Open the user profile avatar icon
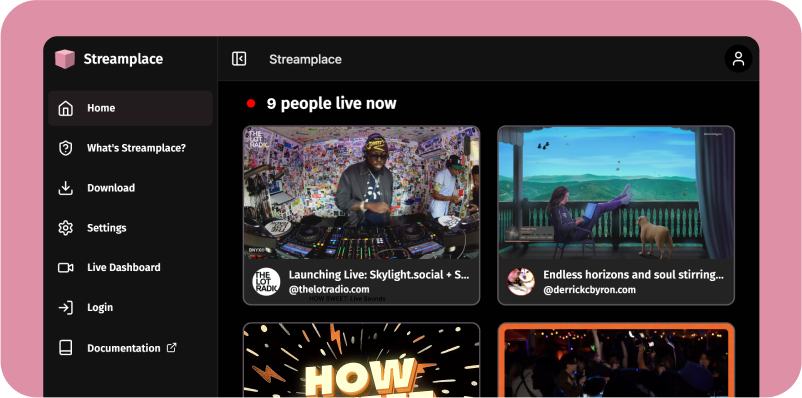802x398 pixels. (x=738, y=59)
